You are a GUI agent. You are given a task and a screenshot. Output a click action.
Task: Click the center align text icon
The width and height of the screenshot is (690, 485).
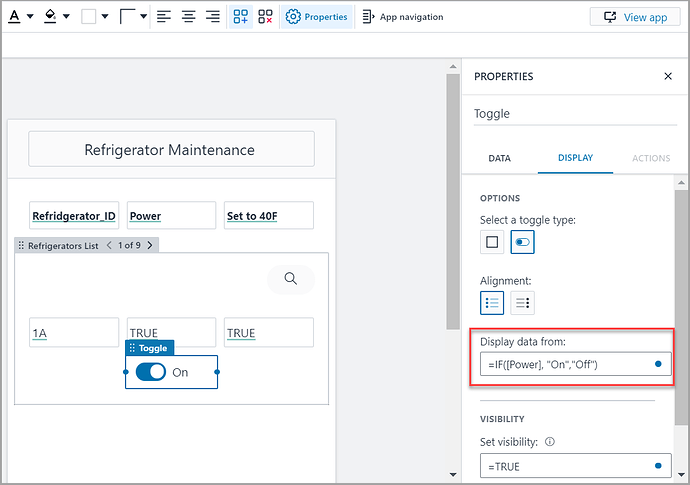pyautogui.click(x=188, y=17)
